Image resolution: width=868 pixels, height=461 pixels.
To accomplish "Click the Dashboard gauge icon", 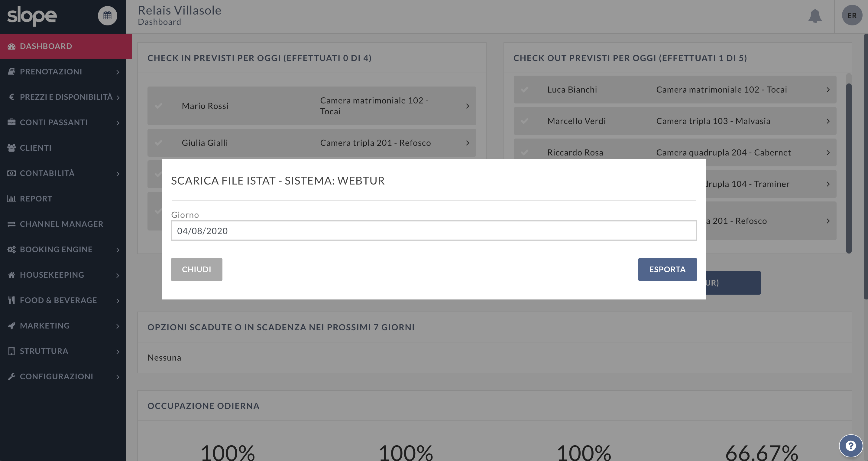I will [11, 46].
